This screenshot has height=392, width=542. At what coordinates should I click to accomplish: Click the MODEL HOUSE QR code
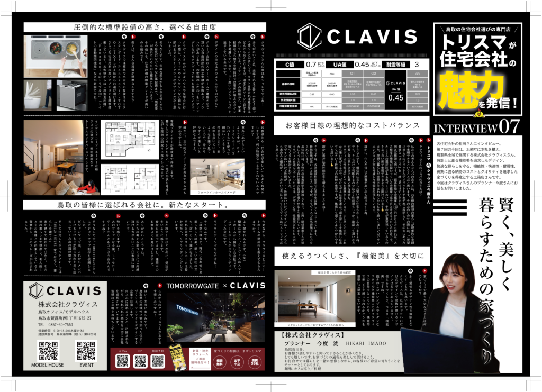48,351
